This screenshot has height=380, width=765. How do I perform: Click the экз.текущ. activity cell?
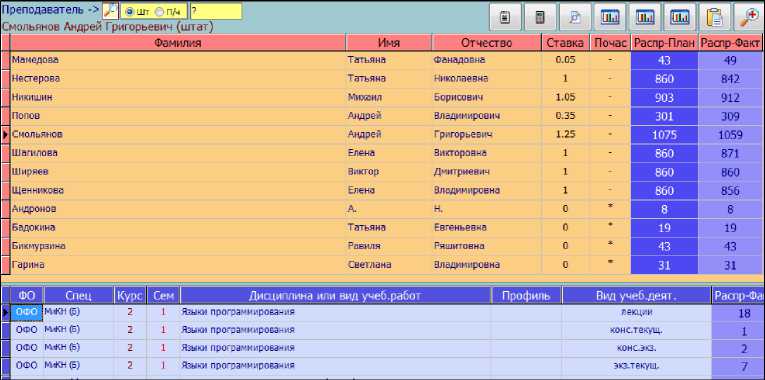636,365
